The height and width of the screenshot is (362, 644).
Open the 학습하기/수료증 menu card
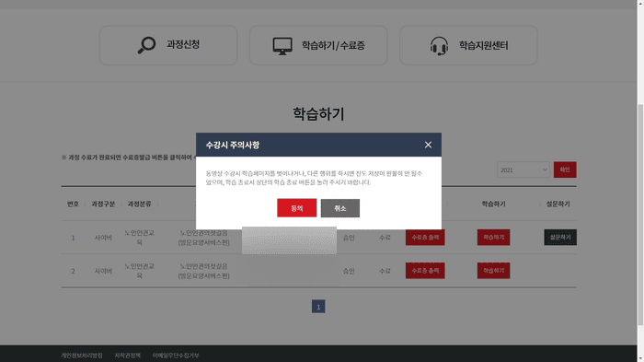click(318, 45)
